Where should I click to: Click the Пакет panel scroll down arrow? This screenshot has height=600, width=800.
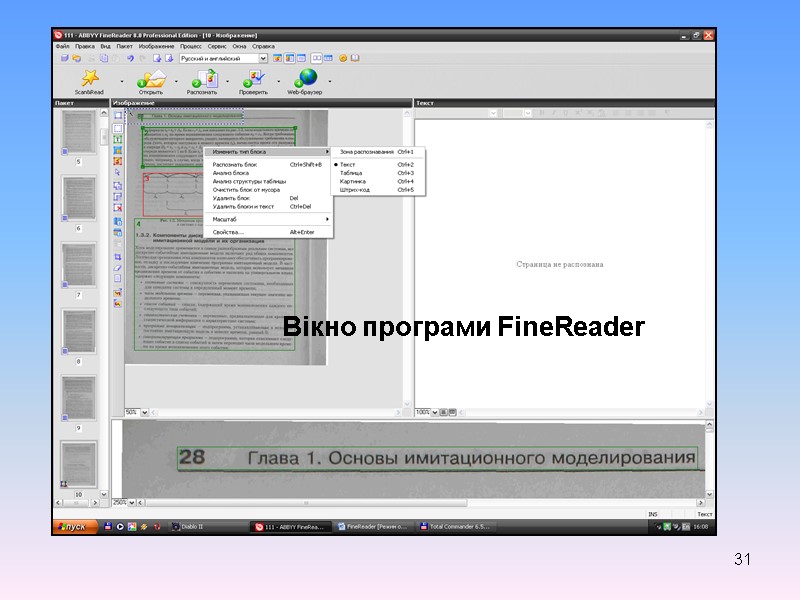pyautogui.click(x=104, y=494)
